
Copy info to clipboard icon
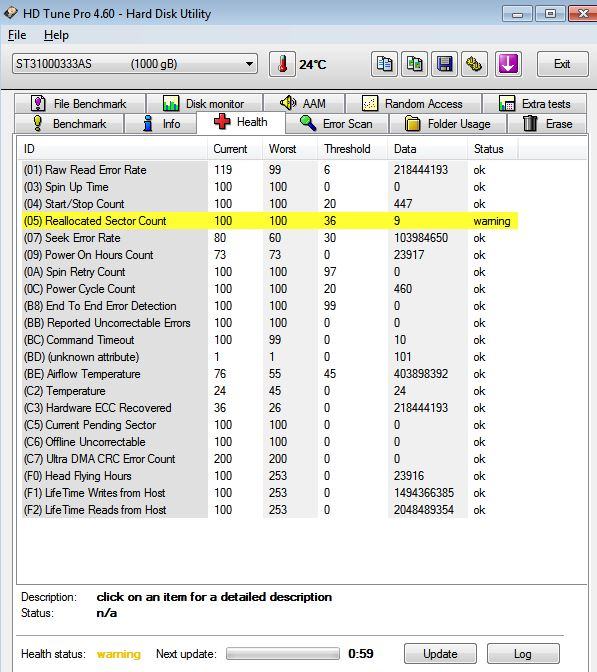[x=384, y=64]
